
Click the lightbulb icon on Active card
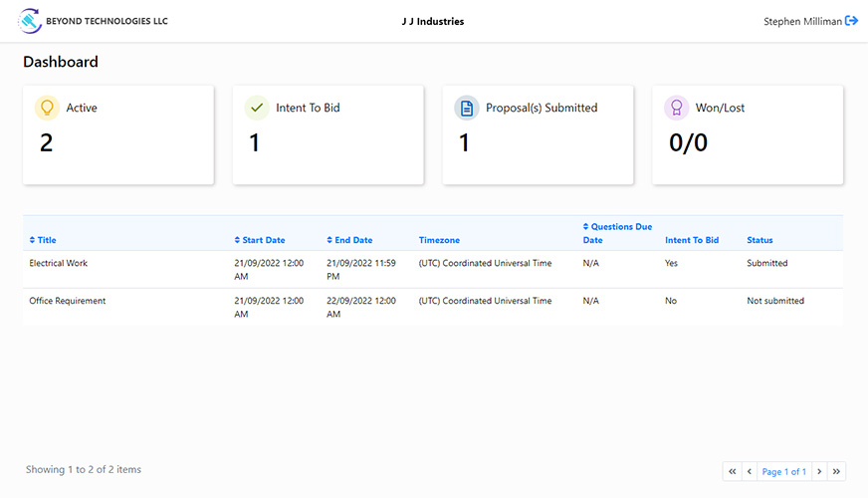click(46, 108)
